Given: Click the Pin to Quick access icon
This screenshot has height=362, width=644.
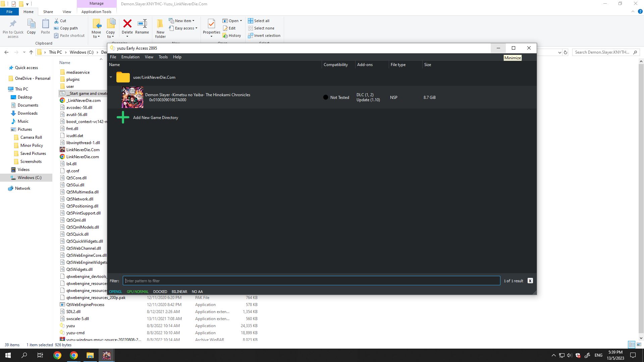Looking at the screenshot, I should (x=13, y=24).
